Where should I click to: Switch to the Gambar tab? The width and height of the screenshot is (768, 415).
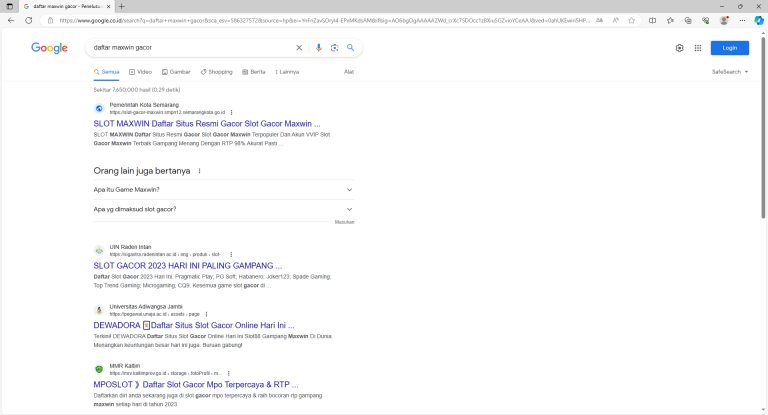point(176,72)
